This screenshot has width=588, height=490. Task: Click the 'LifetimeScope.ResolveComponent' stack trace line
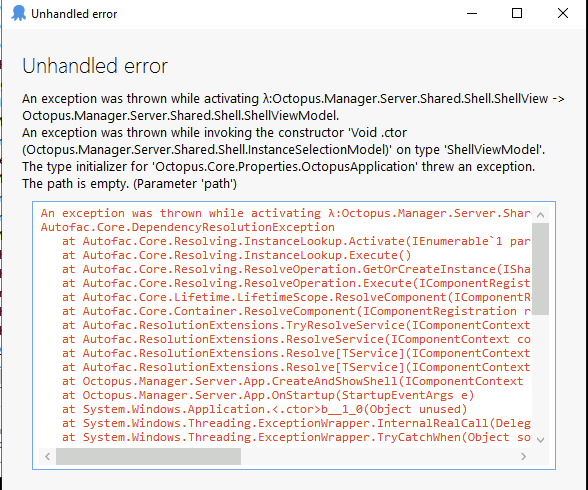296,297
